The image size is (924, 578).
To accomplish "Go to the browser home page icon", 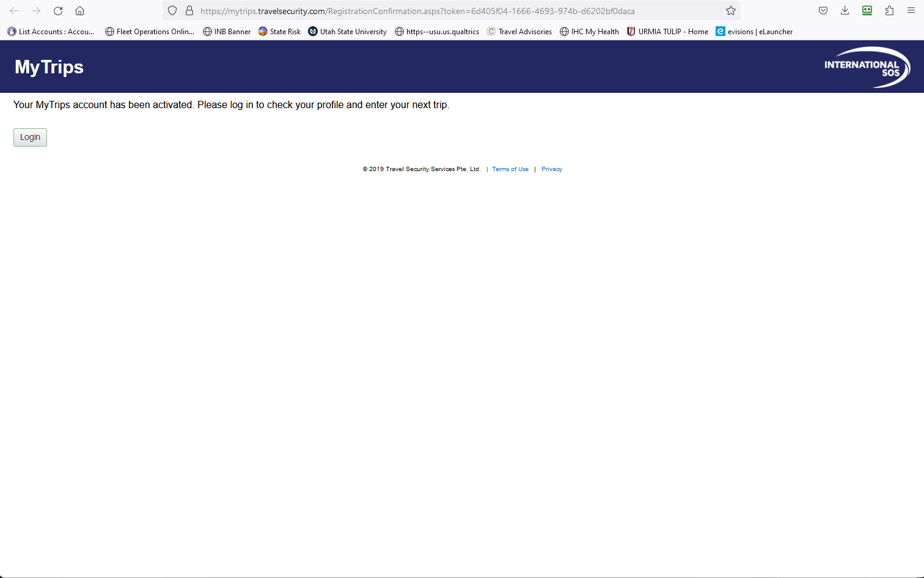I will [x=79, y=11].
